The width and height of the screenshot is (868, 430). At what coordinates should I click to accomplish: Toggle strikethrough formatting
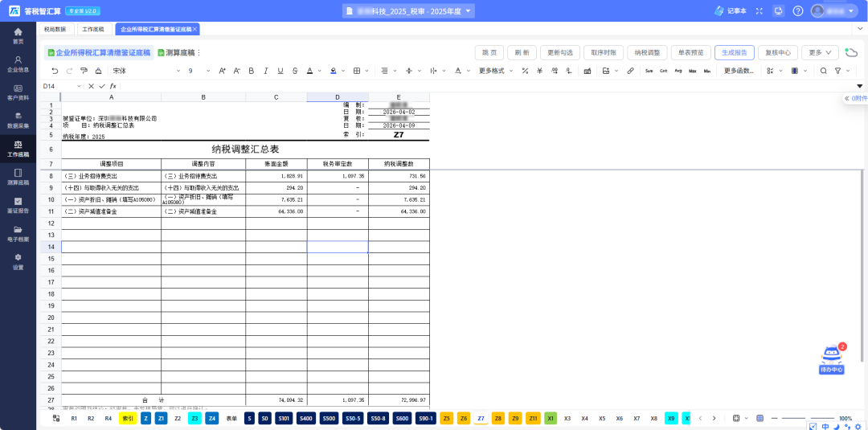[x=295, y=71]
